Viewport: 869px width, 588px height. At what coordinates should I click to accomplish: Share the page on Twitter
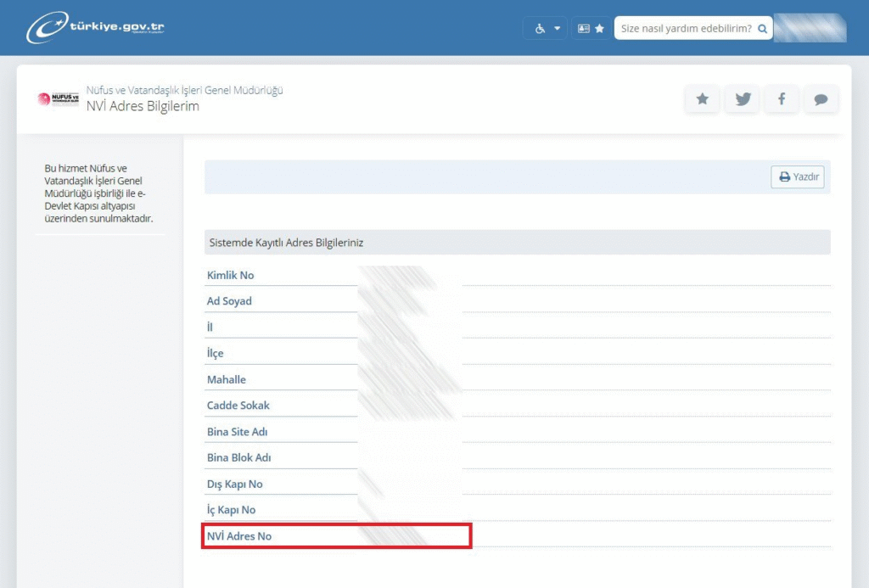[743, 99]
